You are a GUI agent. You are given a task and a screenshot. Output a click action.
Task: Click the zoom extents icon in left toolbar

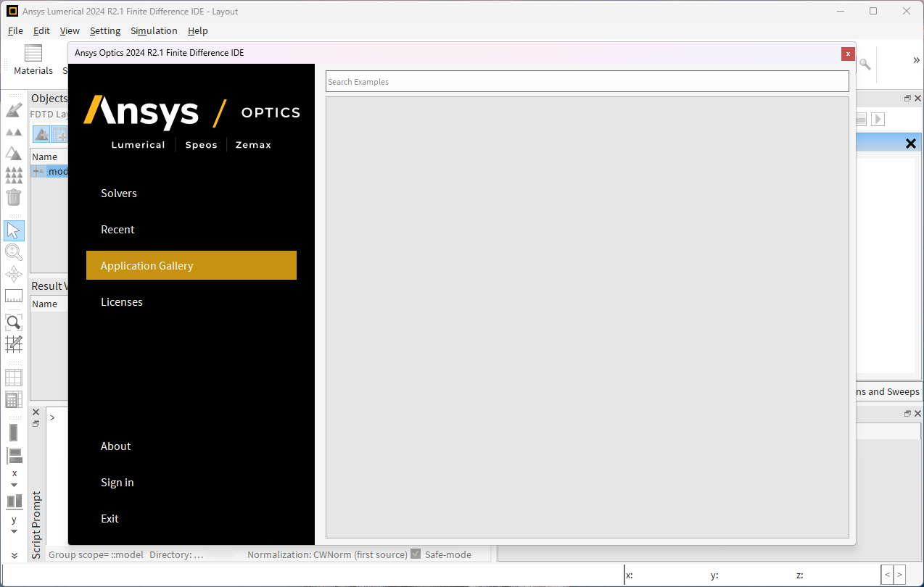(14, 322)
